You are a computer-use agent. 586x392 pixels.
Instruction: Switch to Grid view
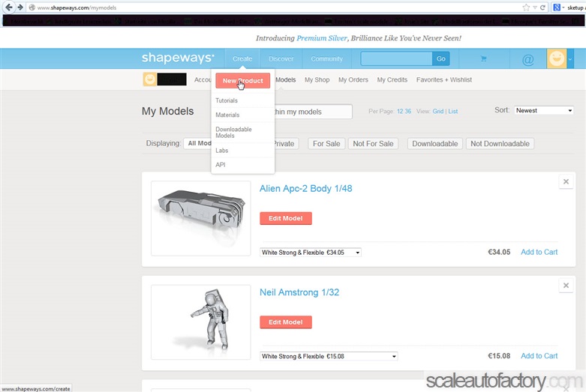click(438, 111)
